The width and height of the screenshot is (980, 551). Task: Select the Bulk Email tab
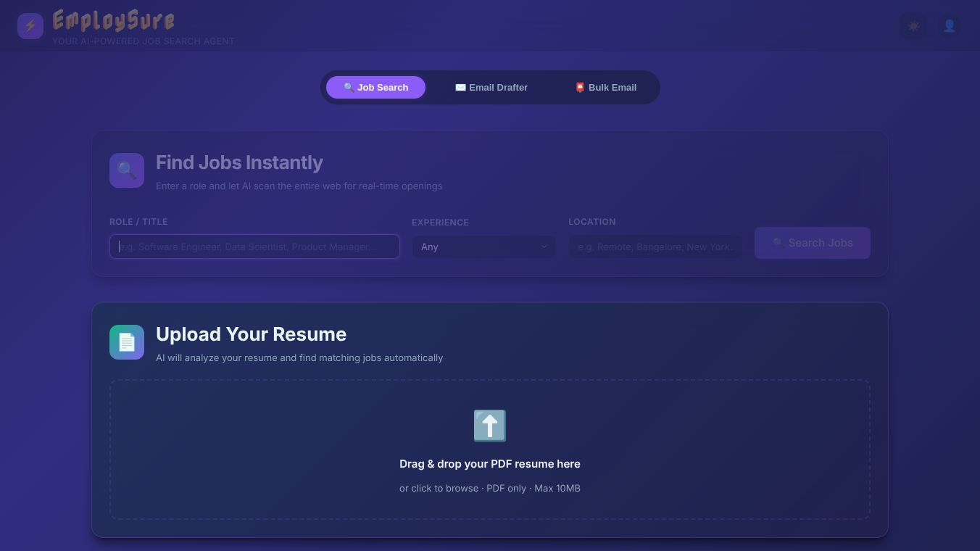pyautogui.click(x=605, y=87)
